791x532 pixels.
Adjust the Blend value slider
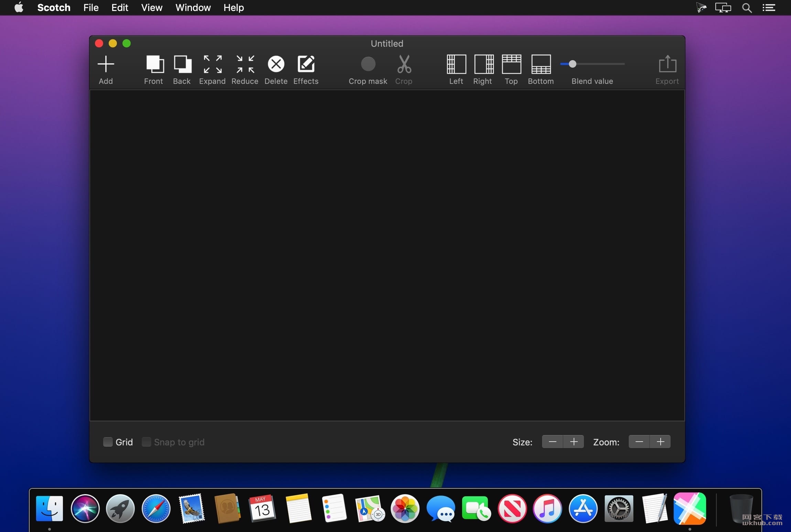pos(592,64)
